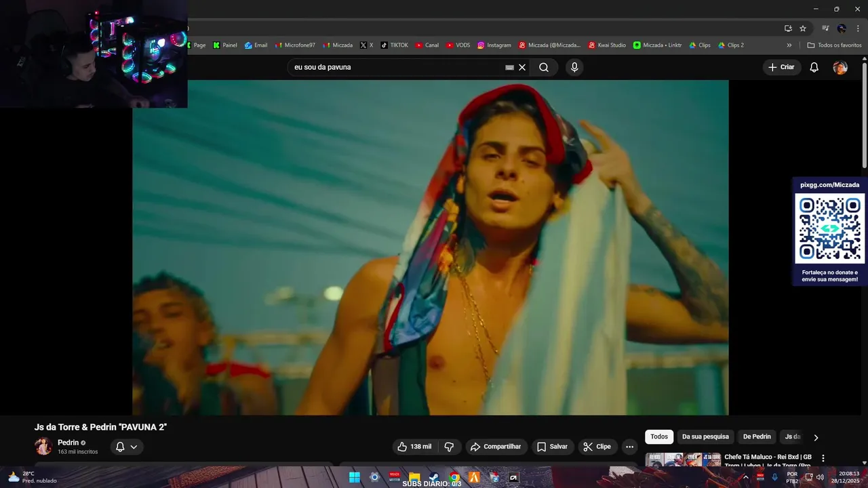The height and width of the screenshot is (488, 868).
Task: Open the subscription notification bell dropdown
Action: click(127, 447)
